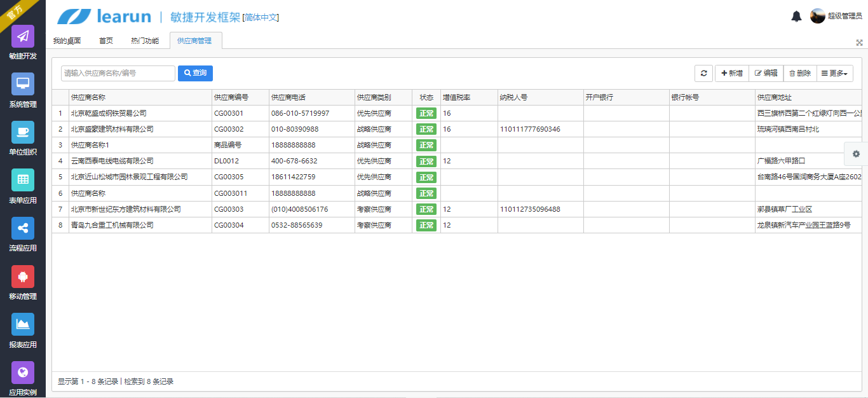
Task: Open the settings gear on right edge
Action: 856,154
